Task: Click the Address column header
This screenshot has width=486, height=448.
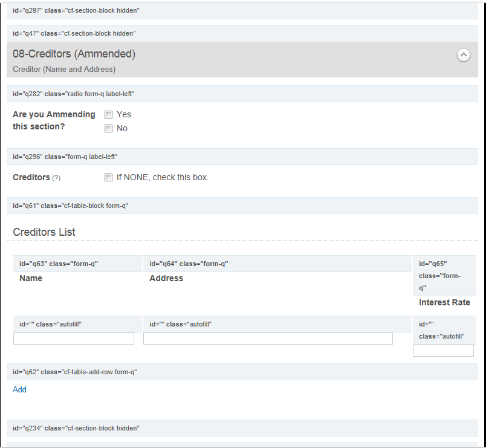Action: [166, 278]
